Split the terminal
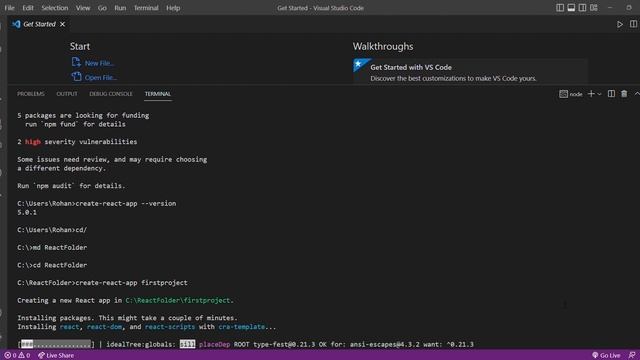 (x=611, y=94)
